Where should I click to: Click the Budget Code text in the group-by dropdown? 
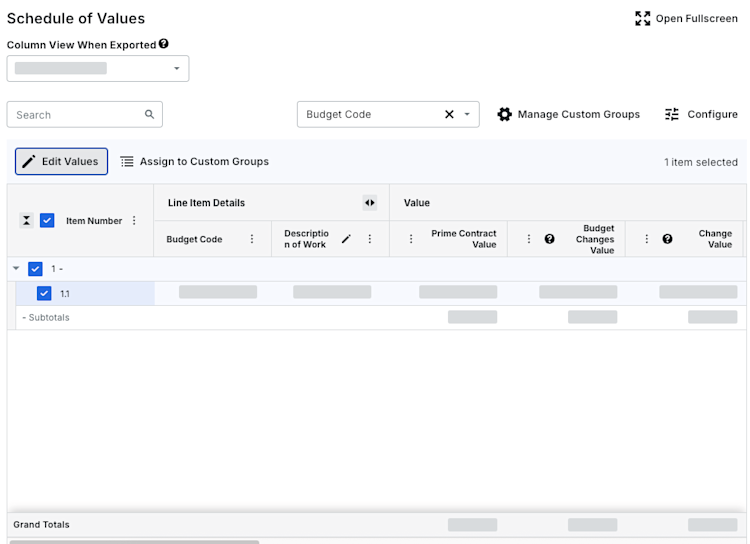(x=339, y=114)
